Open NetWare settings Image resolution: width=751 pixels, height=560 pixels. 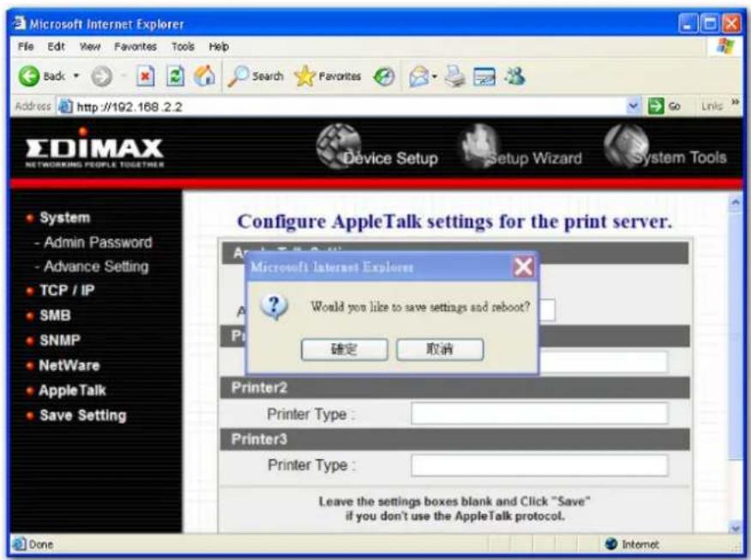tap(69, 365)
